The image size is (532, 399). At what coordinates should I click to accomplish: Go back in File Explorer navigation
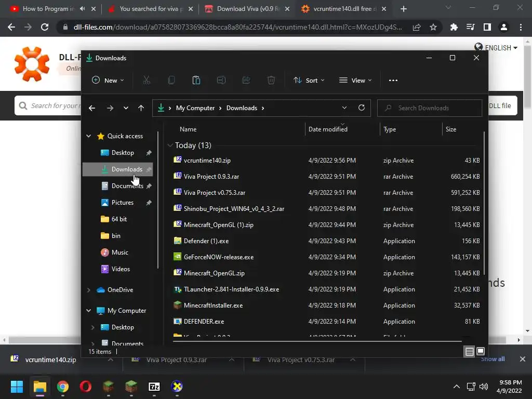click(x=92, y=108)
